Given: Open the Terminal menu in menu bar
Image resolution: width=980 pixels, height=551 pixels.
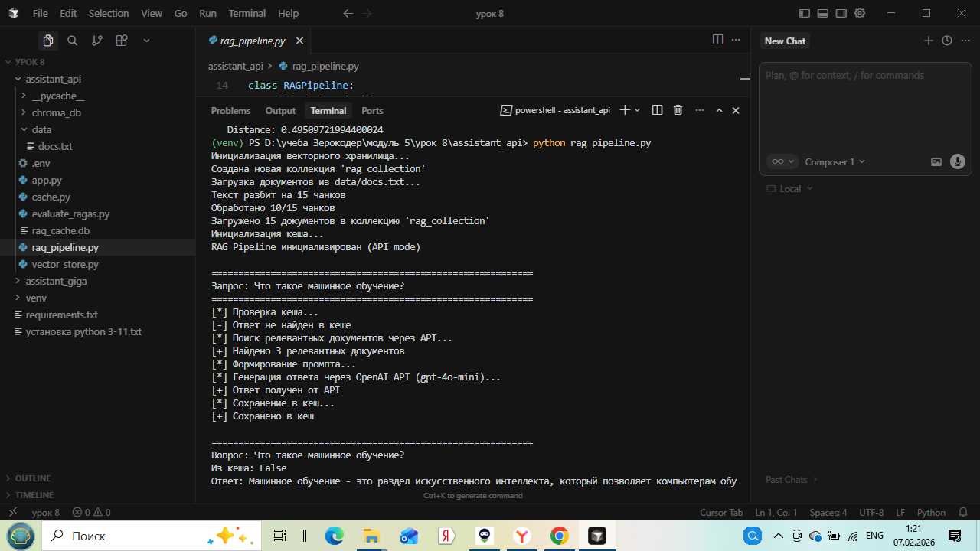Looking at the screenshot, I should tap(247, 13).
